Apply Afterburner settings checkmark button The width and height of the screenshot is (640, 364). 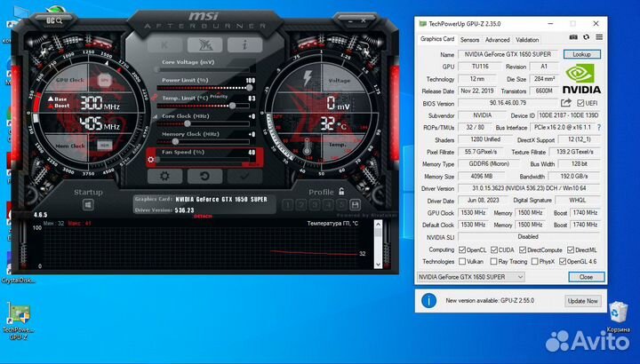(x=245, y=176)
